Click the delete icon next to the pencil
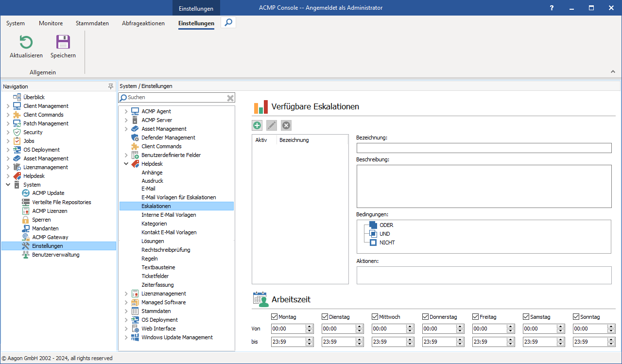This screenshot has height=364, width=622. pyautogui.click(x=286, y=125)
